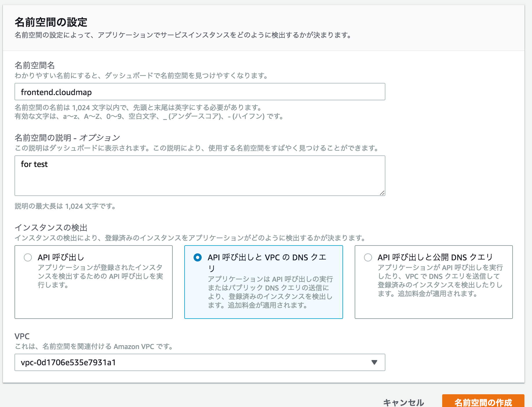Click the 名前空間の作成 button
Image resolution: width=532 pixels, height=407 pixels.
[483, 401]
